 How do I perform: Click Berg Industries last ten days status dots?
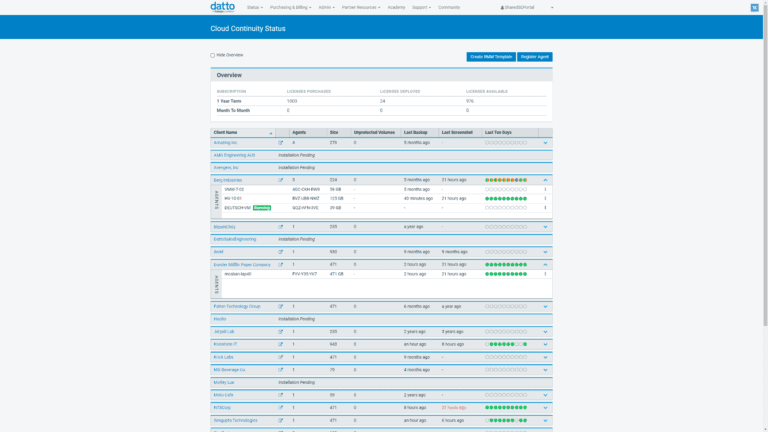(506, 180)
